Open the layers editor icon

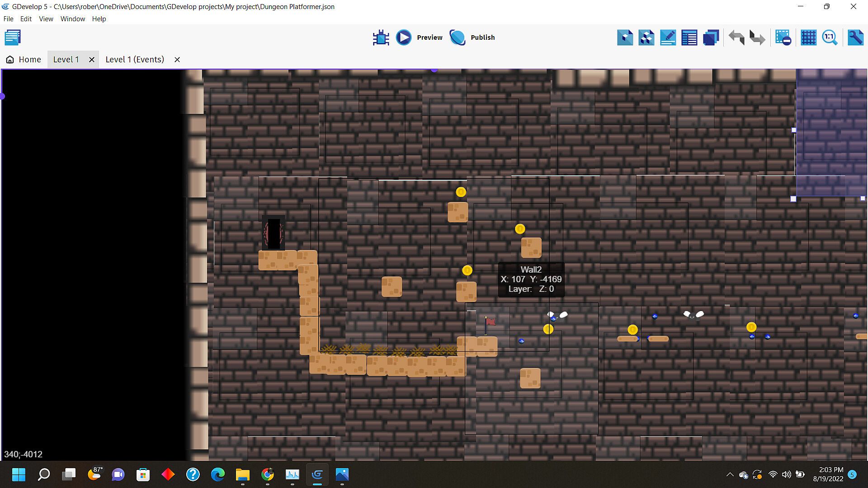711,38
